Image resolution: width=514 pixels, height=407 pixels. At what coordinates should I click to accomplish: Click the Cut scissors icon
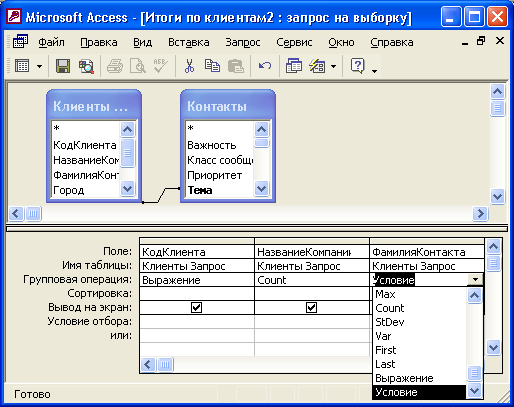tap(189, 66)
